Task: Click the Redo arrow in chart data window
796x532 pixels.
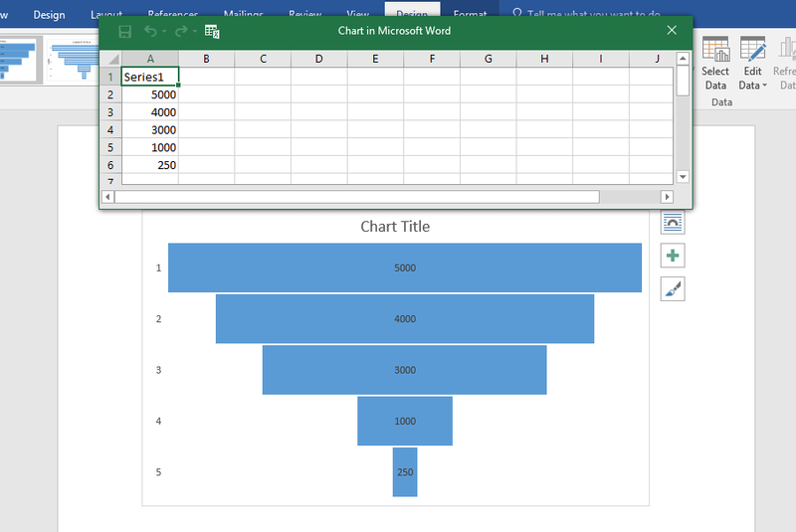Action: click(181, 32)
